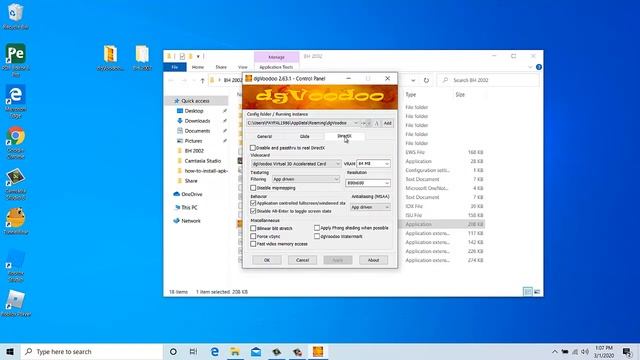Open Desktop in Explorer sidebar
The width and height of the screenshot is (640, 360).
(x=194, y=111)
